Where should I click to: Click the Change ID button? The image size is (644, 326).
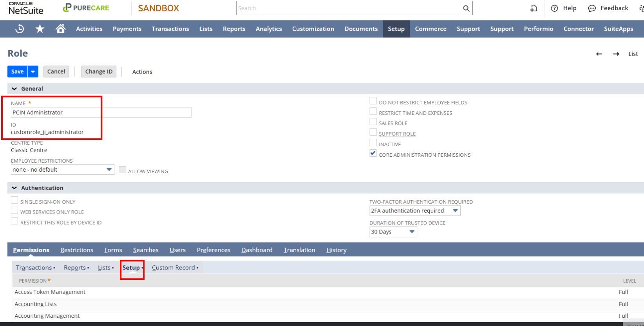(99, 72)
